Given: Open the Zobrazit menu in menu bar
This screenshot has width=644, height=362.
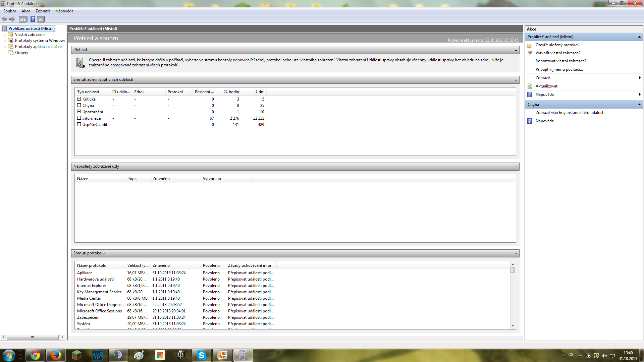Looking at the screenshot, I should click(x=43, y=11).
